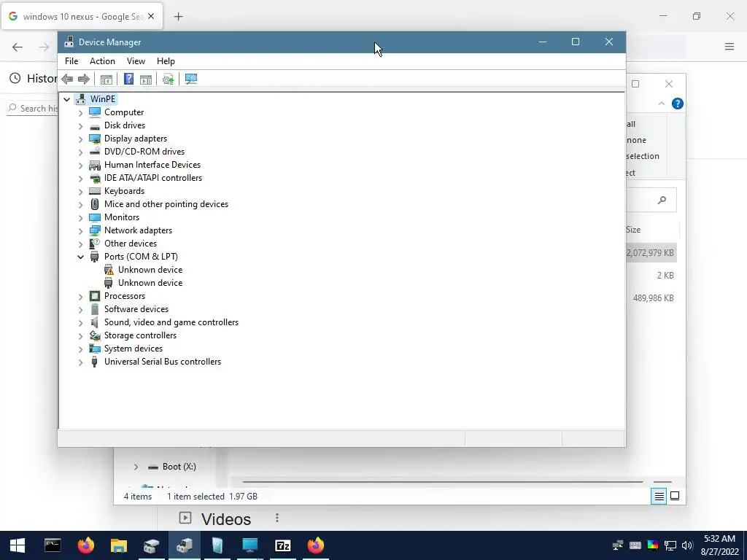Click the Size column header in File Explorer
The height and width of the screenshot is (560, 747).
(633, 230)
